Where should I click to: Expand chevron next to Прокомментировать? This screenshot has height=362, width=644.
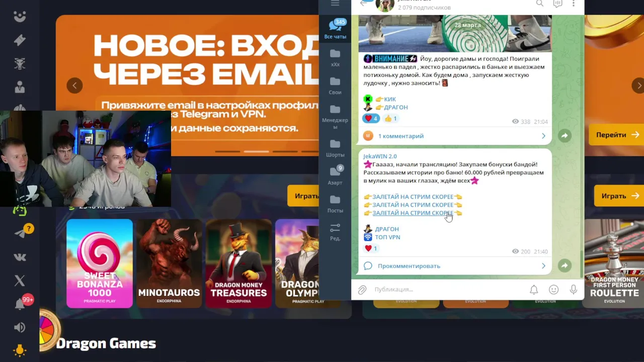pos(543,265)
